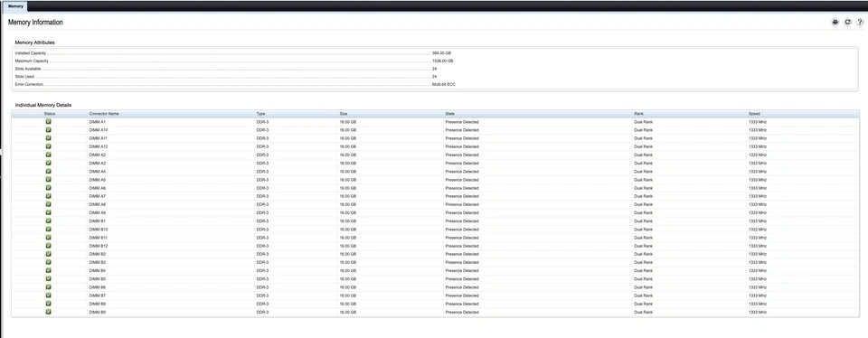Click the status icon for DIMM B10
The height and width of the screenshot is (338, 868).
(x=49, y=229)
